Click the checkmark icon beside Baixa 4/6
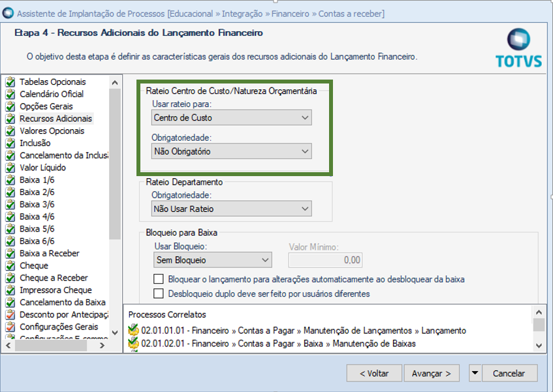This screenshot has height=392, width=553. coord(10,217)
